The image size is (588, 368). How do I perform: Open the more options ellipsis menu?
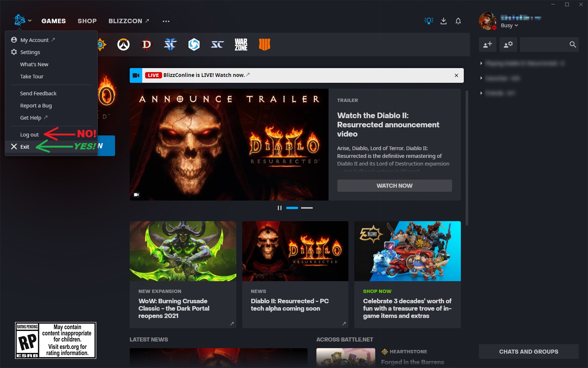tap(166, 21)
